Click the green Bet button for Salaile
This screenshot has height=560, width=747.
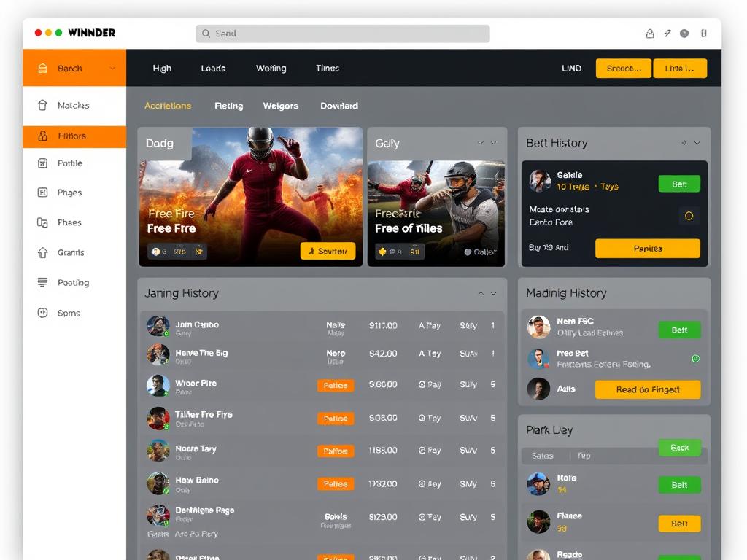click(x=679, y=184)
